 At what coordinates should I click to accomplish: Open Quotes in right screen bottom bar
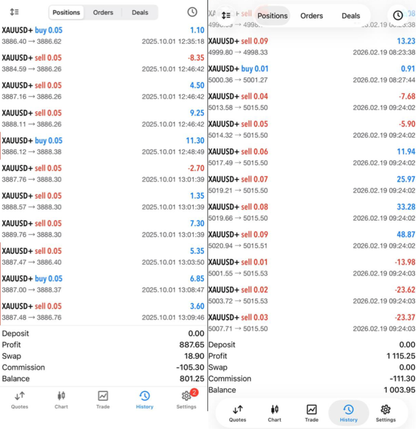click(x=238, y=414)
